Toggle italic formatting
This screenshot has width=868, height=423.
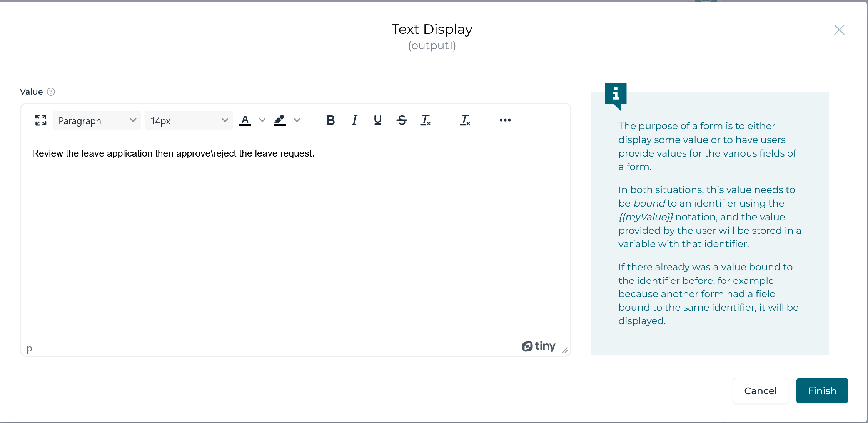coord(354,120)
